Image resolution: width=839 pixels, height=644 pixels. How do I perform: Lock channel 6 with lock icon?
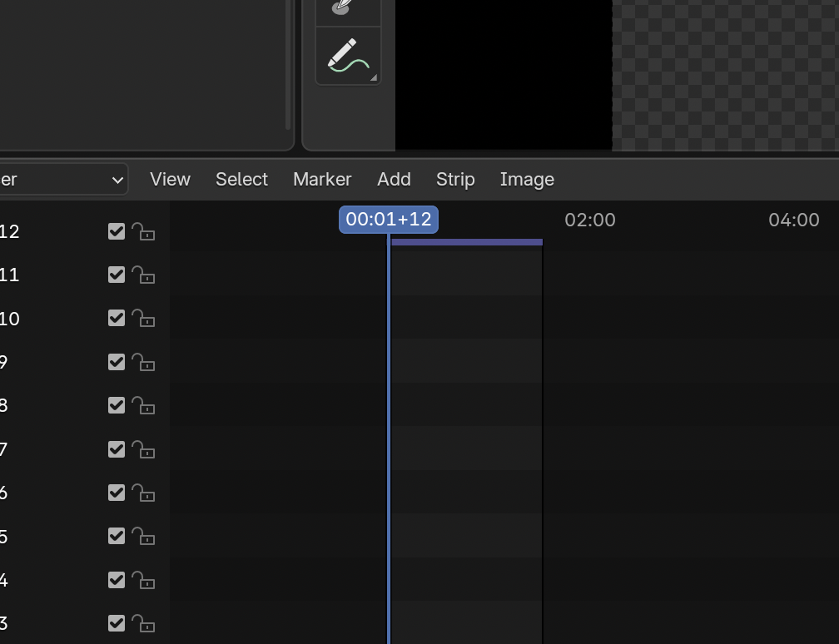(143, 493)
